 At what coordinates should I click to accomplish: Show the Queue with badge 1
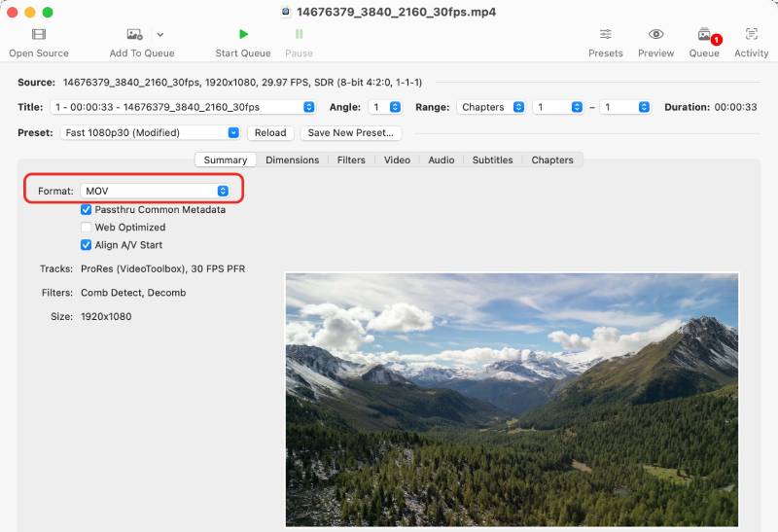tap(704, 34)
